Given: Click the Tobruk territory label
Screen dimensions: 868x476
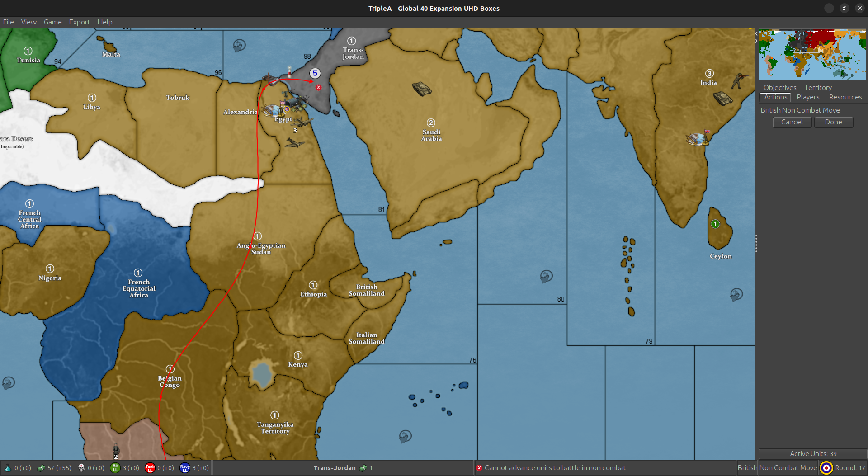Looking at the screenshot, I should tap(178, 98).
